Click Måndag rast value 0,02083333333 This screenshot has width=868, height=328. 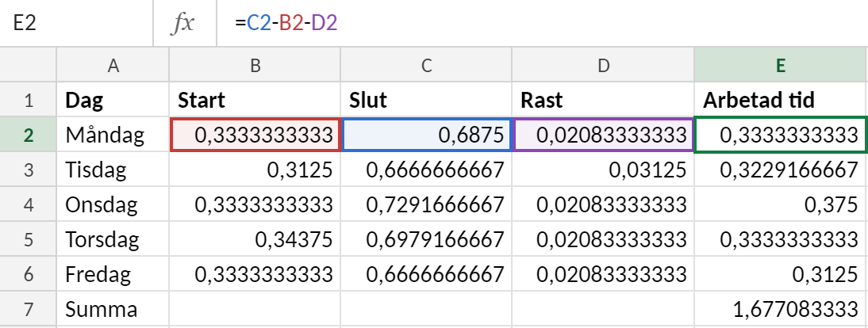(x=603, y=135)
